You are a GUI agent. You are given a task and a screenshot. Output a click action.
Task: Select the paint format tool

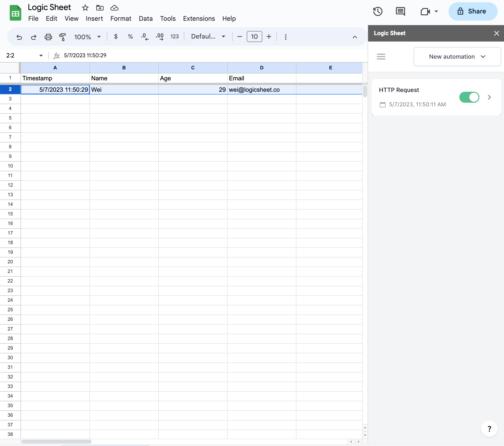click(x=63, y=37)
